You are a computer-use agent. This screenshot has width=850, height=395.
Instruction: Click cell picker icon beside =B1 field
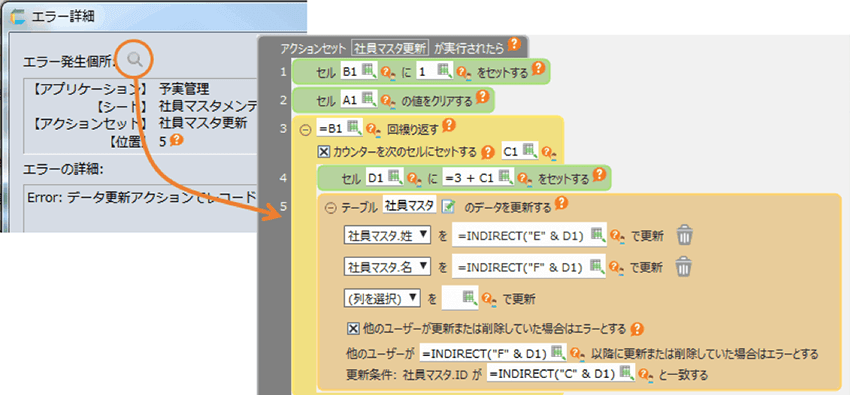(x=353, y=127)
